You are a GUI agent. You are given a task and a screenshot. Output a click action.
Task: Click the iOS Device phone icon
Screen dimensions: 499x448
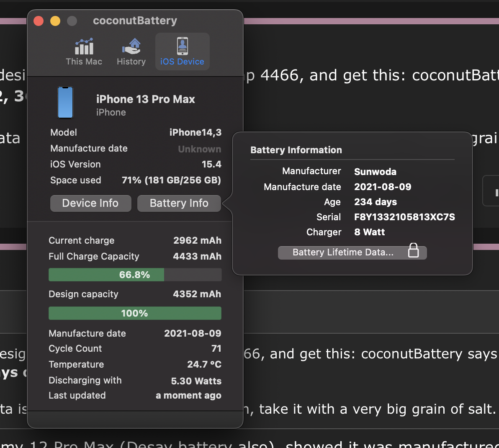point(183,46)
